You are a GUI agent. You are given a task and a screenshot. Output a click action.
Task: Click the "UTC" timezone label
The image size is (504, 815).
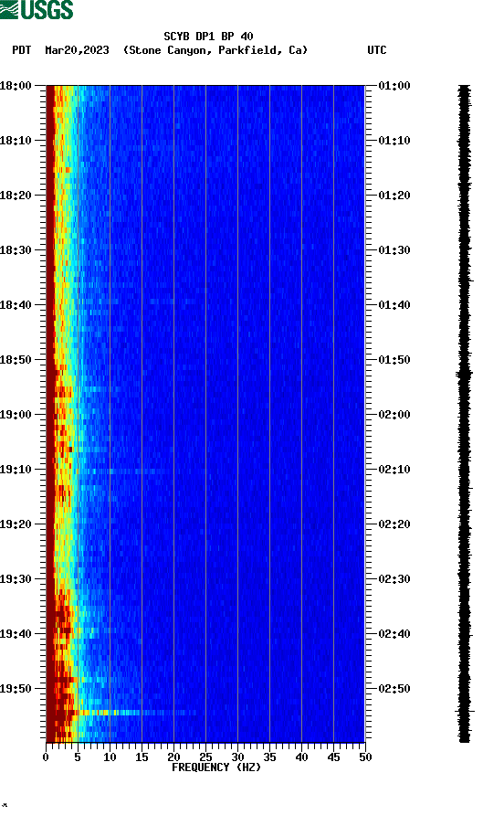click(377, 50)
